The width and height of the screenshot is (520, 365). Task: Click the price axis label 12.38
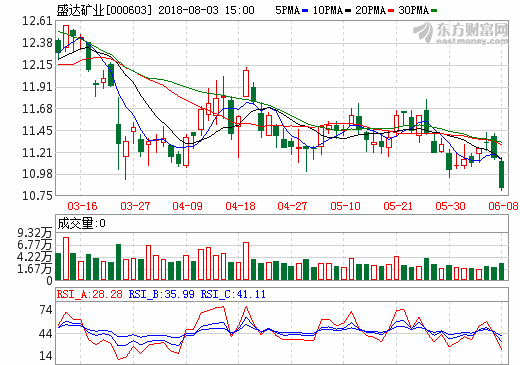click(x=37, y=43)
